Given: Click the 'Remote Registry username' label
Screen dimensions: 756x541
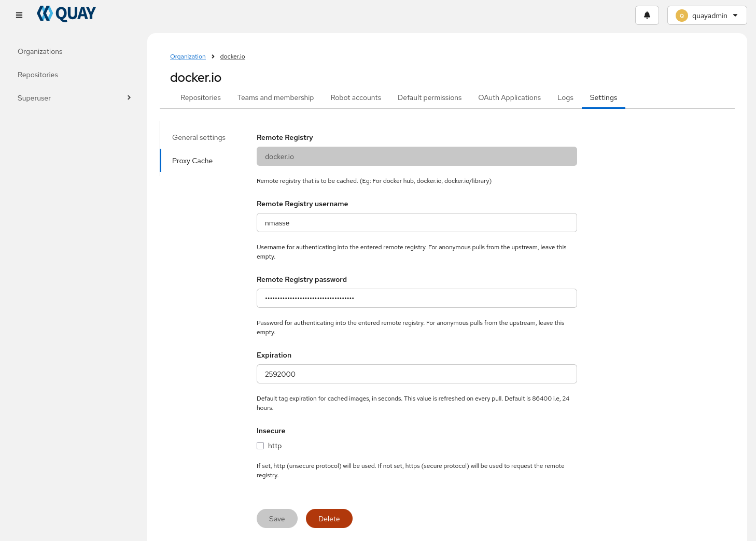Looking at the screenshot, I should (x=302, y=204).
